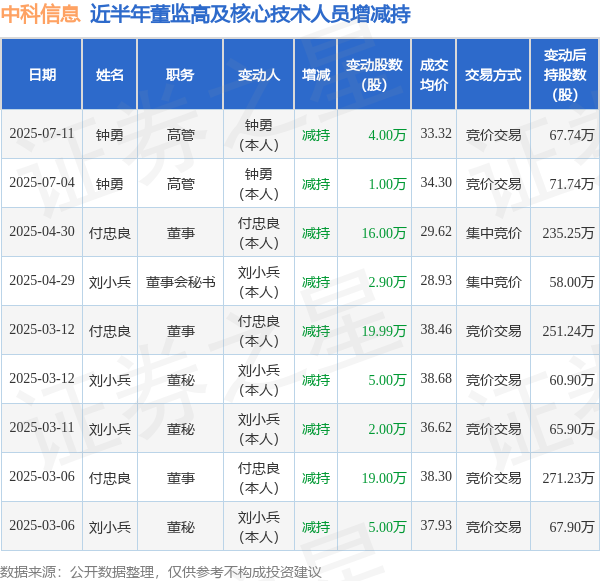The width and height of the screenshot is (600, 581).
Task: Select the 成交均价 column header
Action: click(x=434, y=75)
